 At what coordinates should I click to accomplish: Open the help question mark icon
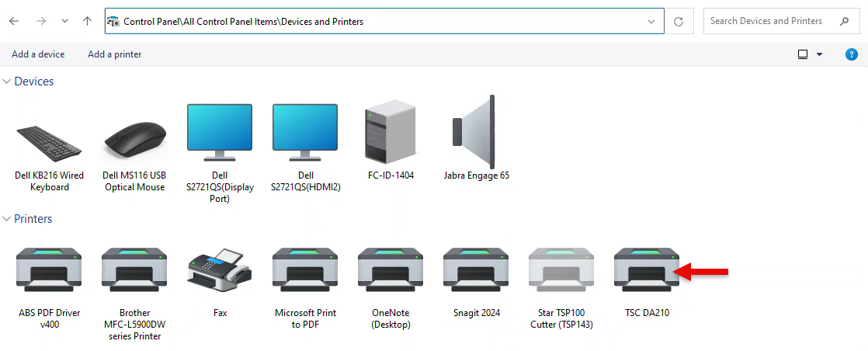(x=851, y=54)
